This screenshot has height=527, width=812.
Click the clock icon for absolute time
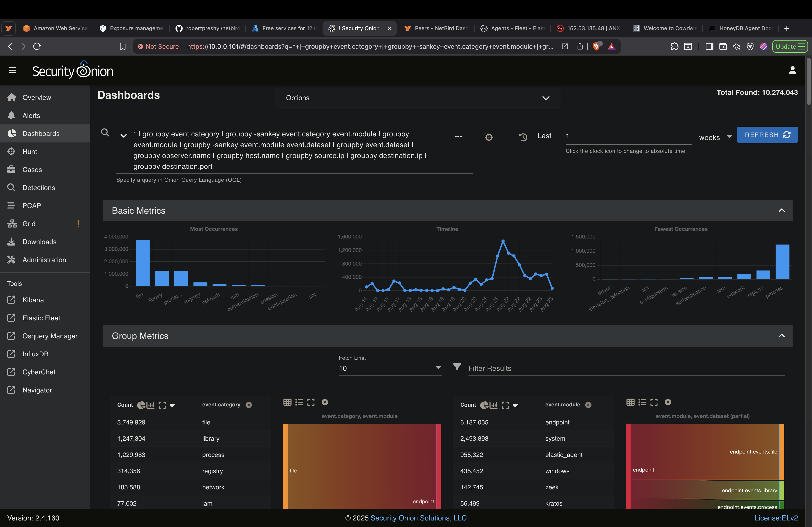click(523, 137)
